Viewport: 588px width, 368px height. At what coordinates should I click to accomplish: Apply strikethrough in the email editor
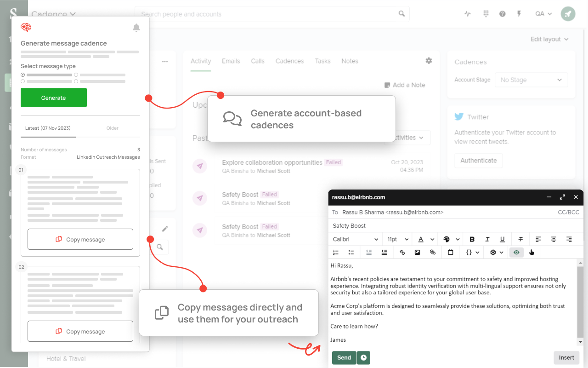click(520, 239)
